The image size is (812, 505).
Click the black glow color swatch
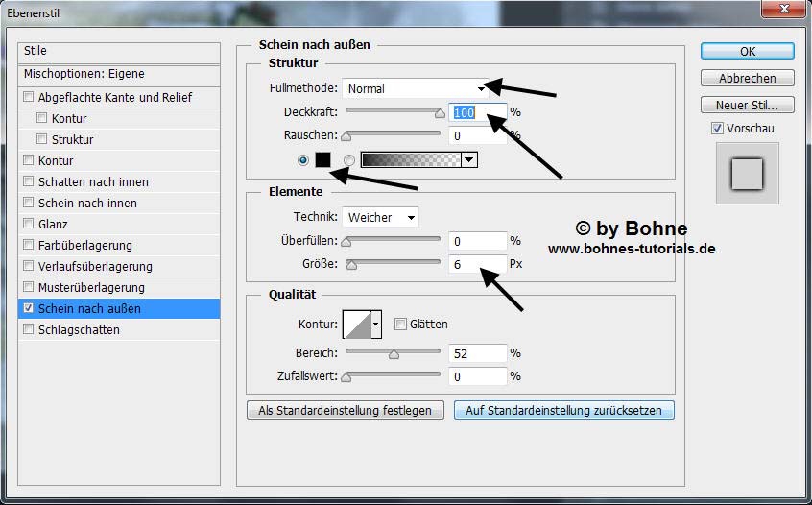pos(322,160)
